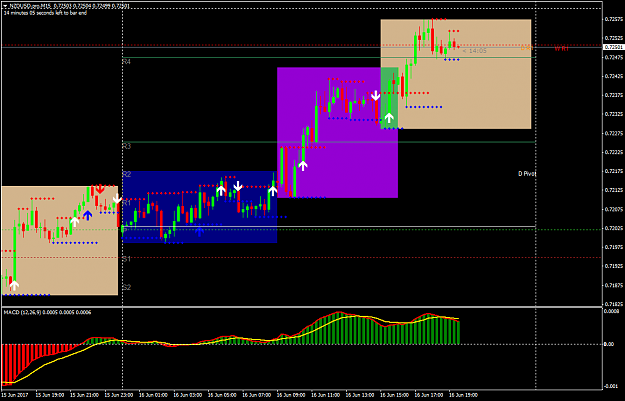
Task: Click the 16 Jun 11:00 time label
Action: (x=325, y=395)
